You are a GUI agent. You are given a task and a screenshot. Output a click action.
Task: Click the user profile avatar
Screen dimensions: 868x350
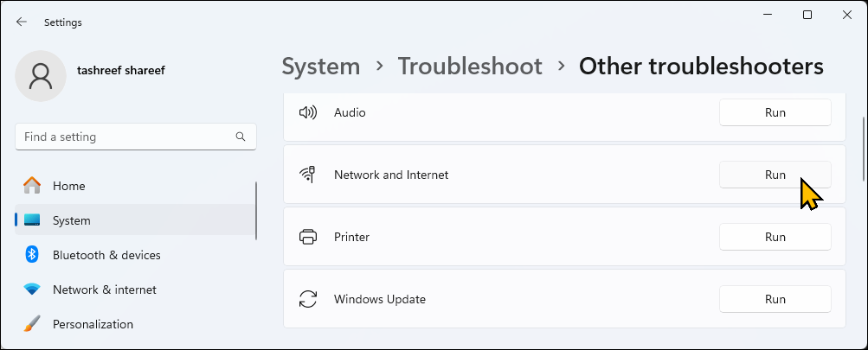point(41,76)
